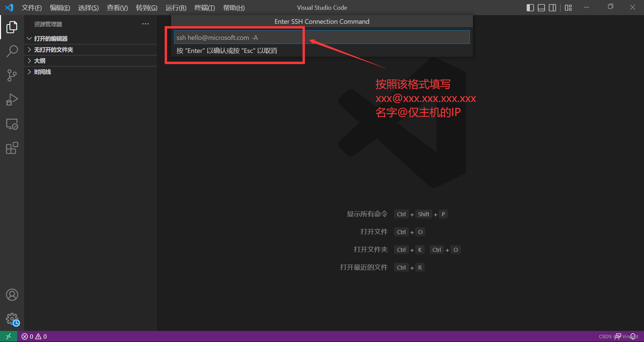The height and width of the screenshot is (342, 644).
Task: Focus the SSH connection command input field
Action: click(x=322, y=37)
